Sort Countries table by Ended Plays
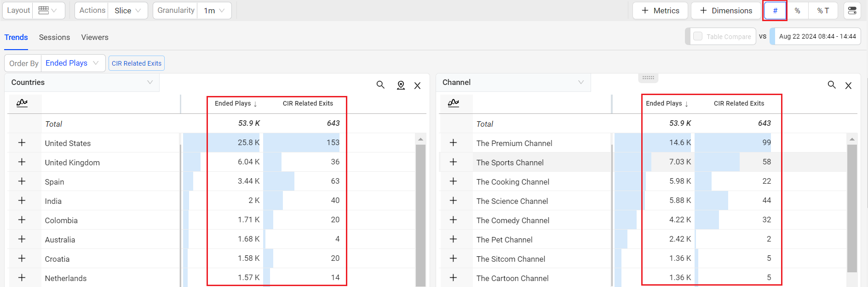The image size is (868, 287). point(236,103)
